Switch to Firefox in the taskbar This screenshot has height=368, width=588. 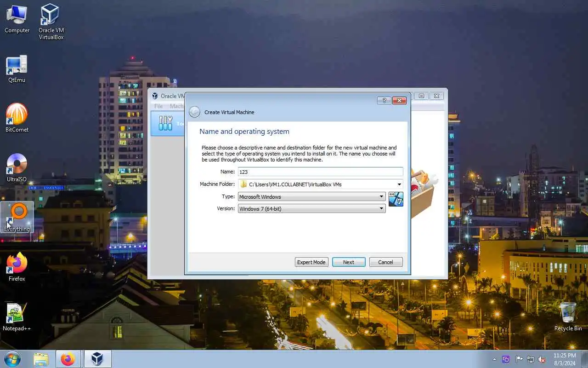point(68,359)
